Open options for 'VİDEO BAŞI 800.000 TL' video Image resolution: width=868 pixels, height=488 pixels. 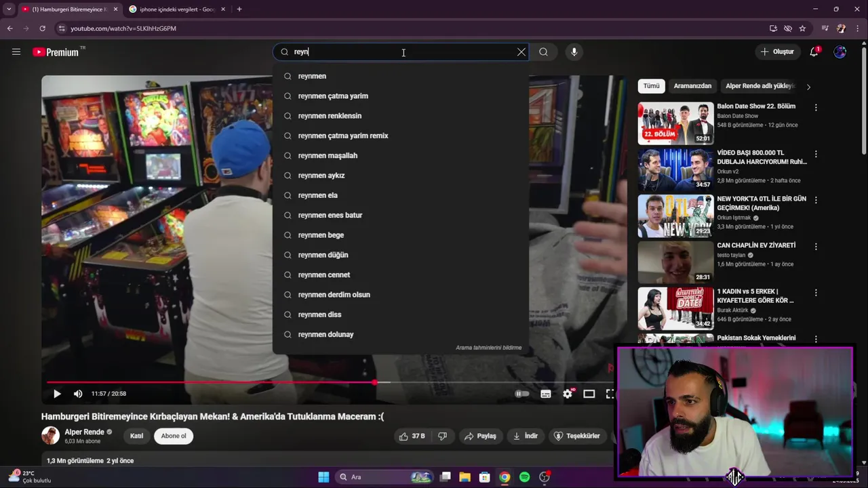point(816,154)
